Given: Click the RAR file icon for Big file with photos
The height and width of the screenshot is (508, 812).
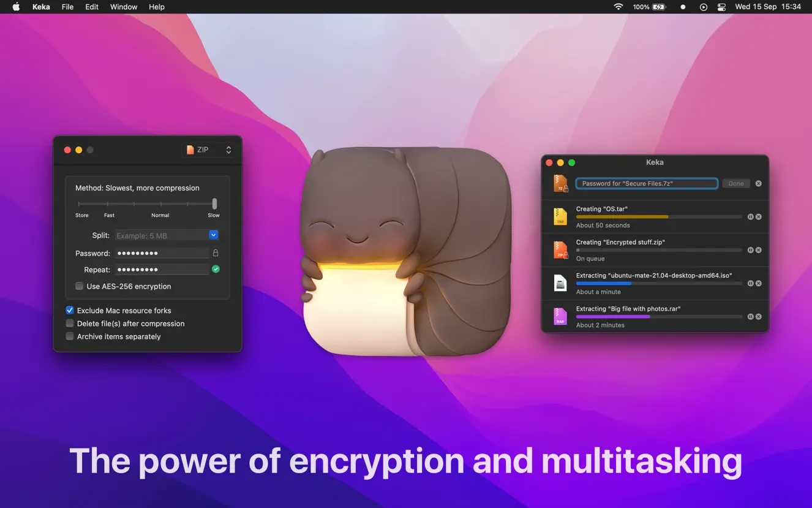Looking at the screenshot, I should (x=560, y=316).
